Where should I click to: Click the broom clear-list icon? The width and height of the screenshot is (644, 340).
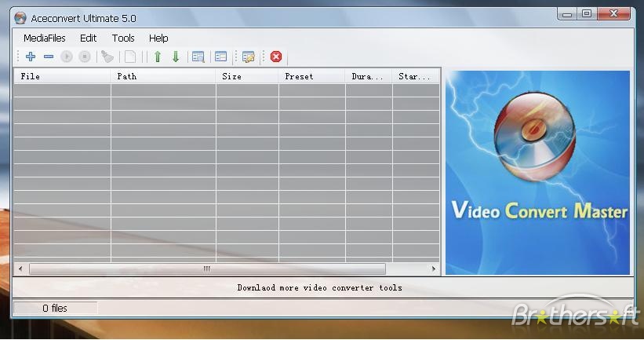pyautogui.click(x=107, y=57)
